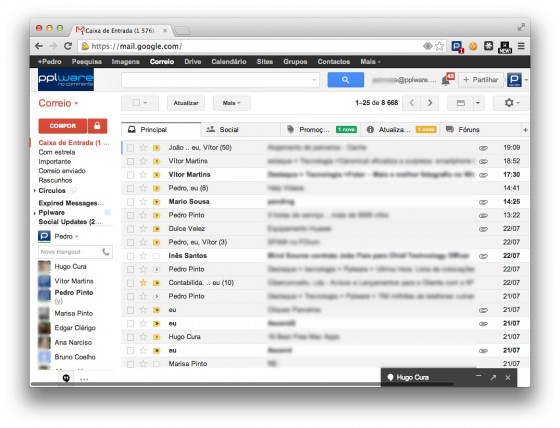Expand the Circulos label
Viewport: 560px width, 428px height.
pos(35,191)
